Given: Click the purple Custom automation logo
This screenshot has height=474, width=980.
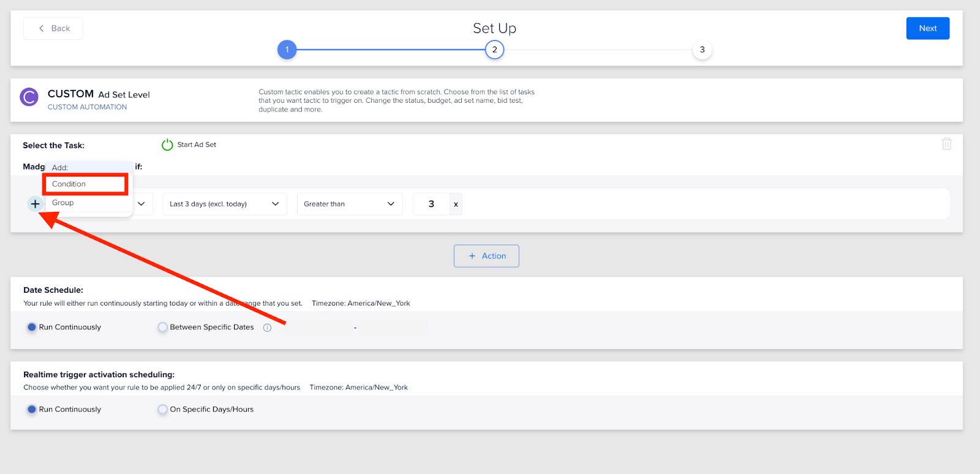Looking at the screenshot, I should (x=29, y=97).
